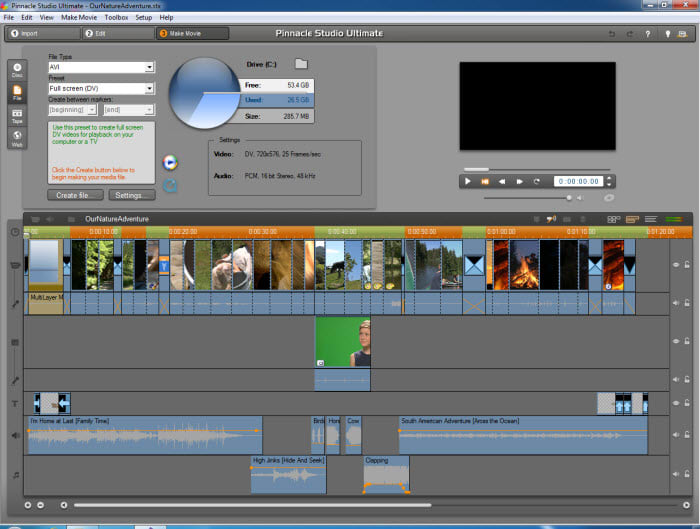Image resolution: width=700 pixels, height=529 pixels.
Task: Select the Tape output icon
Action: click(17, 115)
